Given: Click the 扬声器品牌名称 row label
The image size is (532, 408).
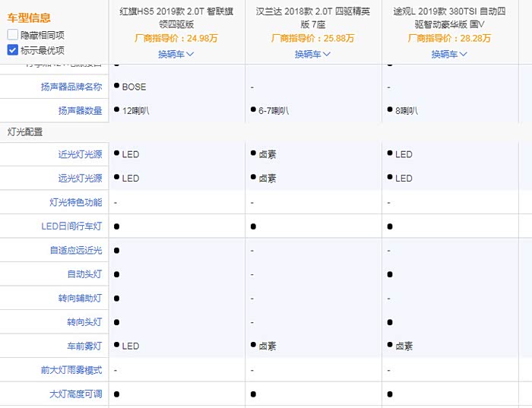Looking at the screenshot, I should (71, 87).
